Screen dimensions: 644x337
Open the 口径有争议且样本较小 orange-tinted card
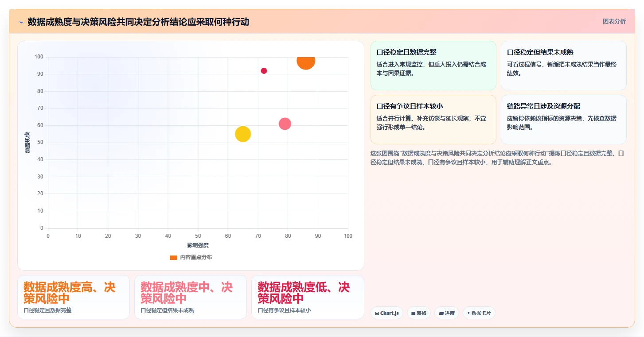point(433,120)
